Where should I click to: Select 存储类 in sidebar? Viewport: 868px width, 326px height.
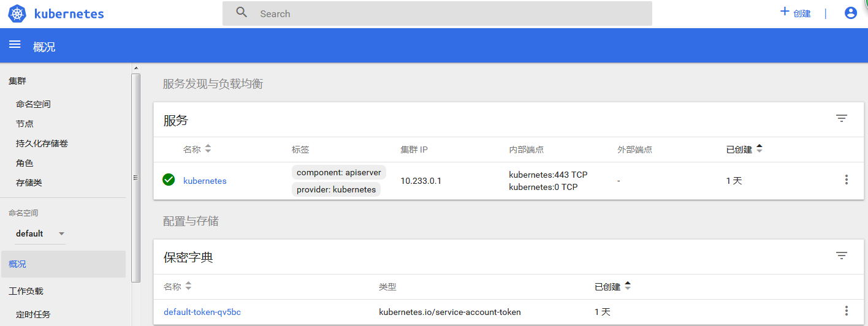click(x=29, y=183)
